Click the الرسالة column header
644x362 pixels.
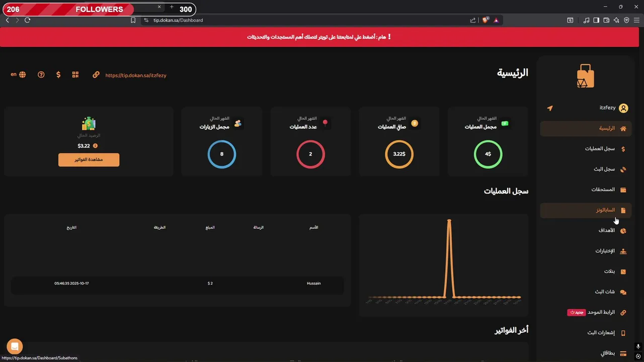[x=259, y=228]
